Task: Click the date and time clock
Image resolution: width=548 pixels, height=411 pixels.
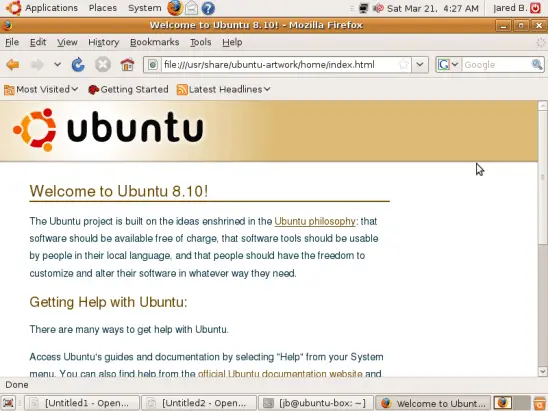Action: [x=433, y=8]
